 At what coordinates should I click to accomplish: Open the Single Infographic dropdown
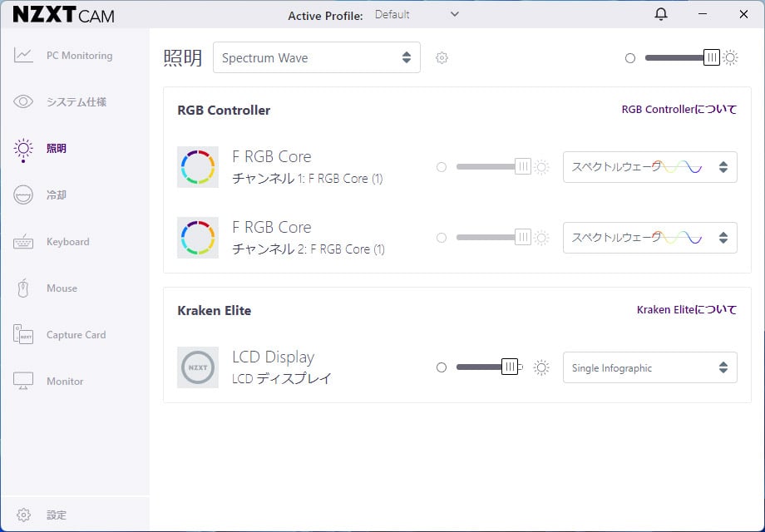click(x=650, y=367)
